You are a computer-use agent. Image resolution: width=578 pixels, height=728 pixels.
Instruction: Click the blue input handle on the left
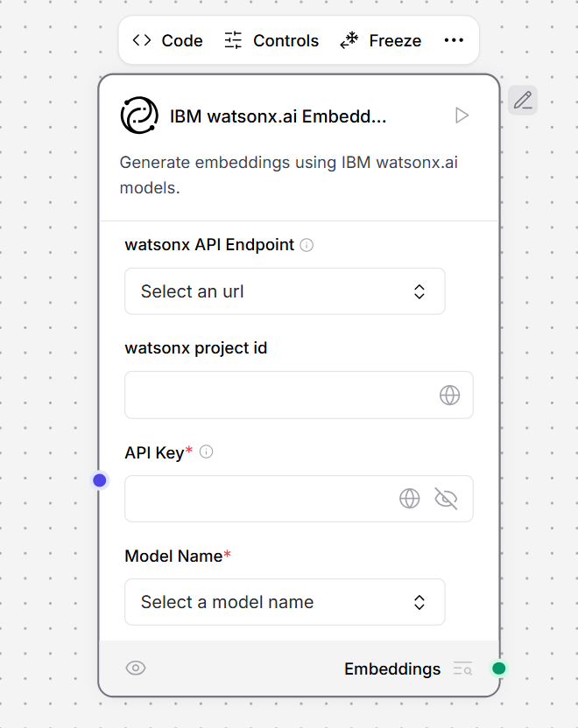[x=99, y=479]
